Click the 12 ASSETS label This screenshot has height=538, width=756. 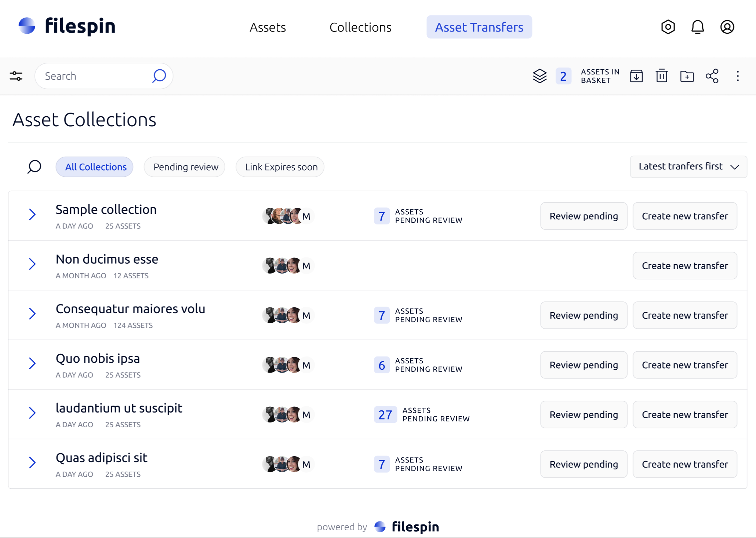pyautogui.click(x=131, y=276)
